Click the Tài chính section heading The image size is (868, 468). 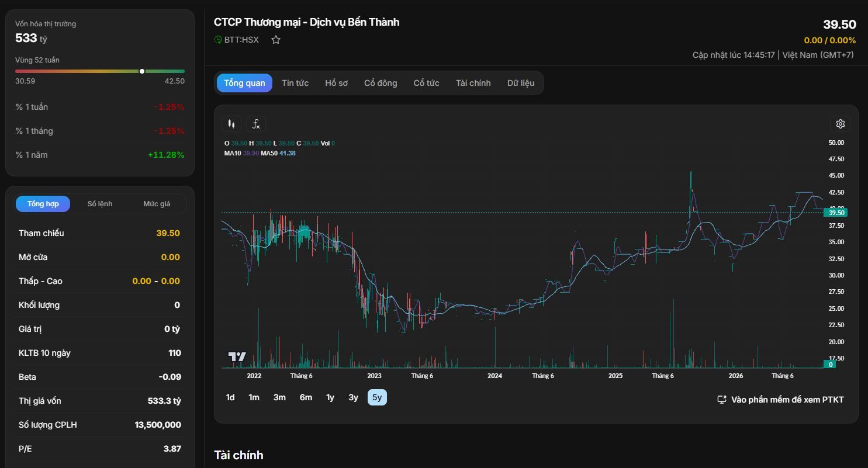pyautogui.click(x=238, y=455)
